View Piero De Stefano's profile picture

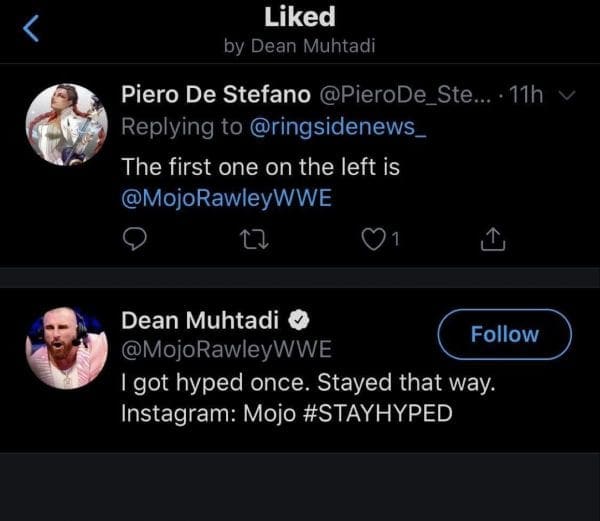pos(66,124)
